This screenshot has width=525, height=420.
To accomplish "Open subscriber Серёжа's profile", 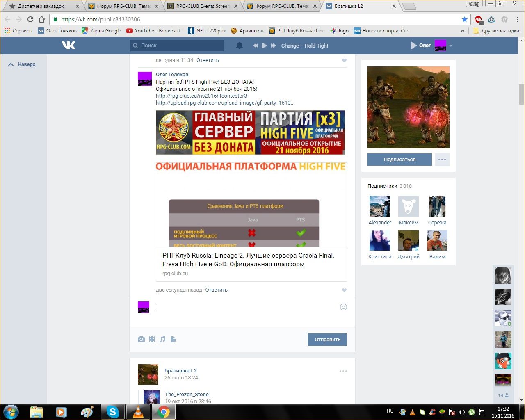I will [437, 211].
